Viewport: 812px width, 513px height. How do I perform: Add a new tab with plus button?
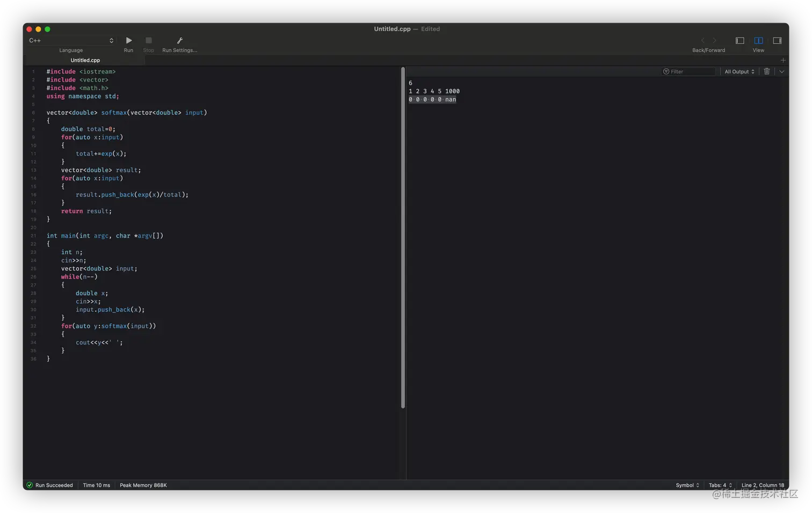(783, 60)
